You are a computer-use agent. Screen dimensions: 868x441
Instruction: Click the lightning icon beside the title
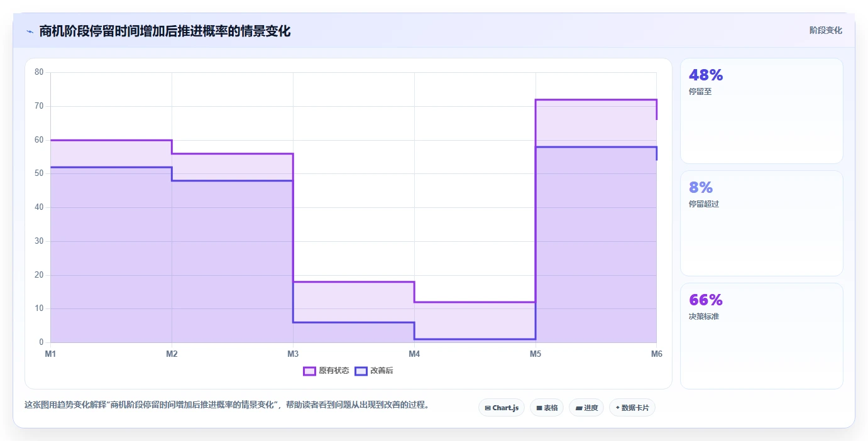click(30, 31)
